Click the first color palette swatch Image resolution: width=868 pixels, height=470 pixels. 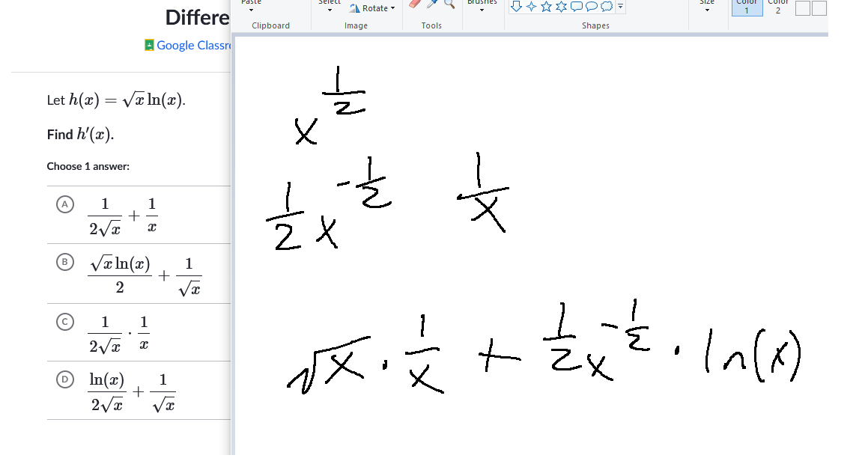tap(803, 8)
